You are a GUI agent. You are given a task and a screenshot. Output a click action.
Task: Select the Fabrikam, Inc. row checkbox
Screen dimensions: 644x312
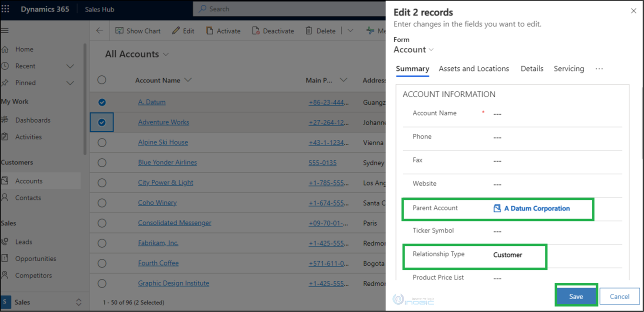tap(102, 243)
